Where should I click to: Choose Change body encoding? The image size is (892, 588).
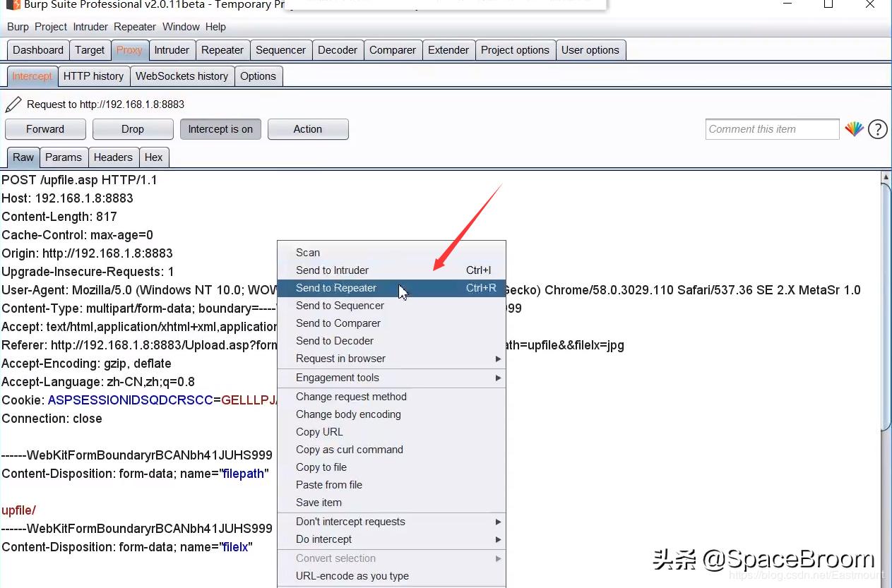click(x=392, y=414)
